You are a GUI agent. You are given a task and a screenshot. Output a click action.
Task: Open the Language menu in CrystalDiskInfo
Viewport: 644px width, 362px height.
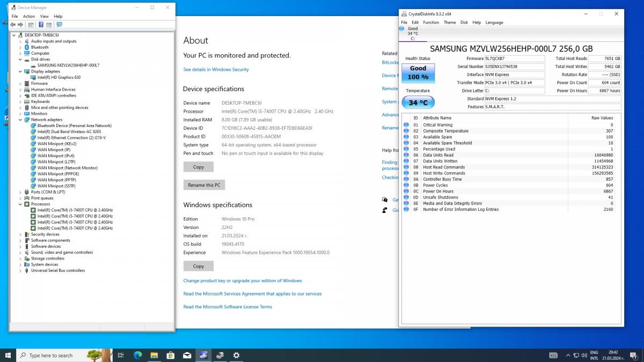494,23
